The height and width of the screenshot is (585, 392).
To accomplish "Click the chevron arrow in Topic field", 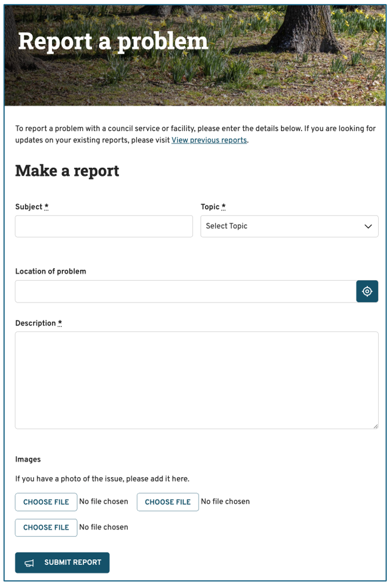I will pos(368,226).
